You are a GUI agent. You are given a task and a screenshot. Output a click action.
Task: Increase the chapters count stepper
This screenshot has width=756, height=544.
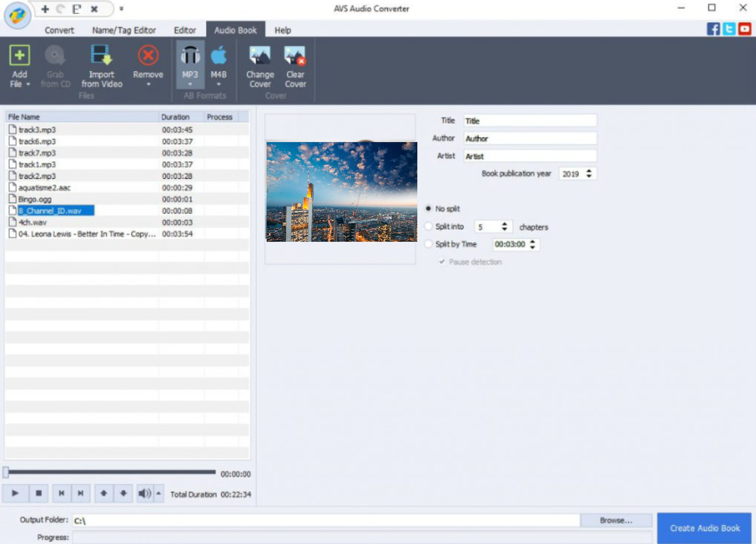pyautogui.click(x=503, y=224)
